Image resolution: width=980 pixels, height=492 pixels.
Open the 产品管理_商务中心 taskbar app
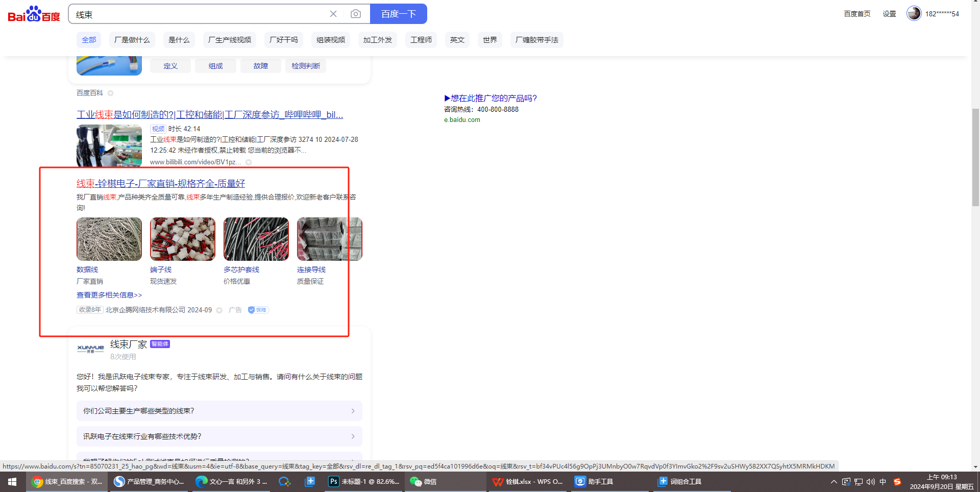pyautogui.click(x=149, y=482)
